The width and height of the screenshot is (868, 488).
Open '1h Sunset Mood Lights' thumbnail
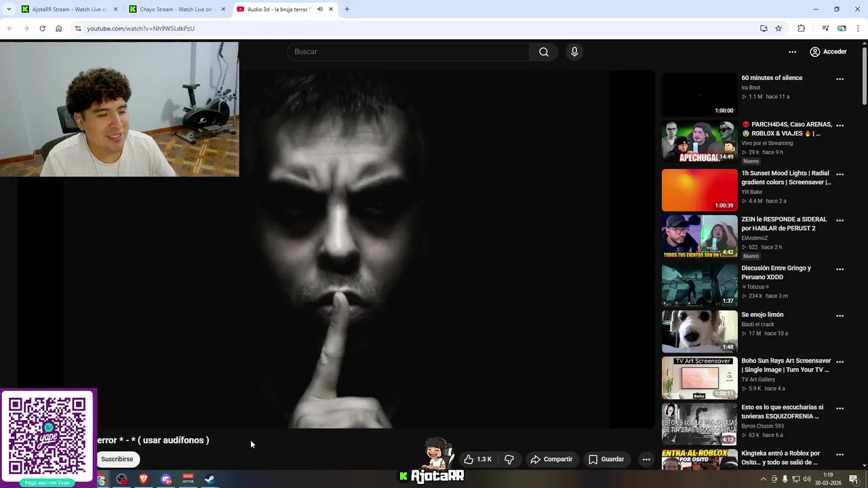pos(699,190)
